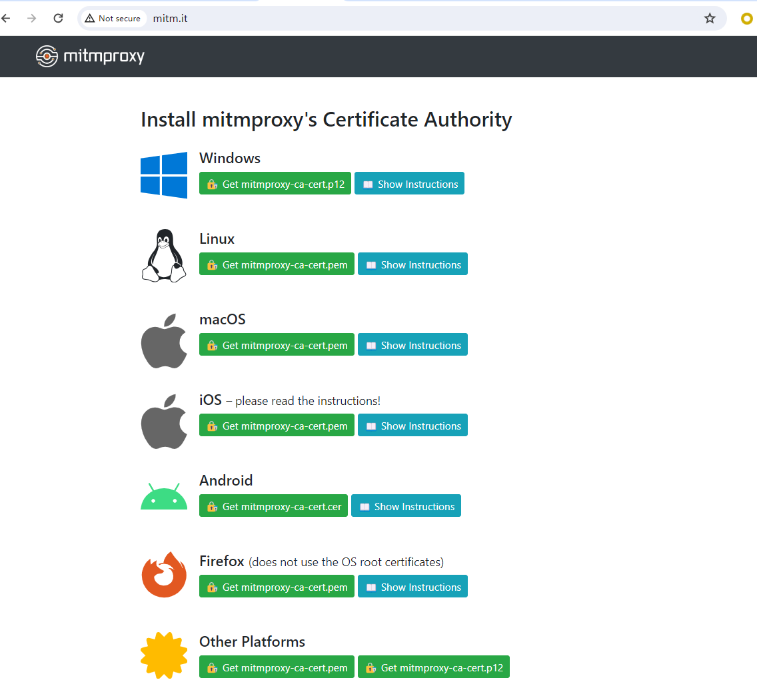Open the Not secure site info indicator
This screenshot has height=700, width=757.
pyautogui.click(x=113, y=19)
